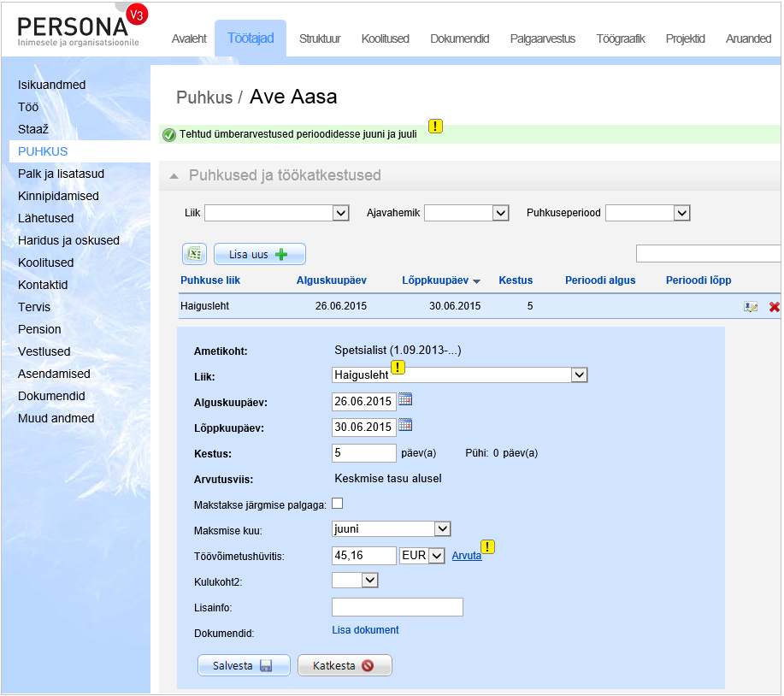Open the Liik filter dropdown
Image resolution: width=784 pixels, height=696 pixels.
click(276, 213)
